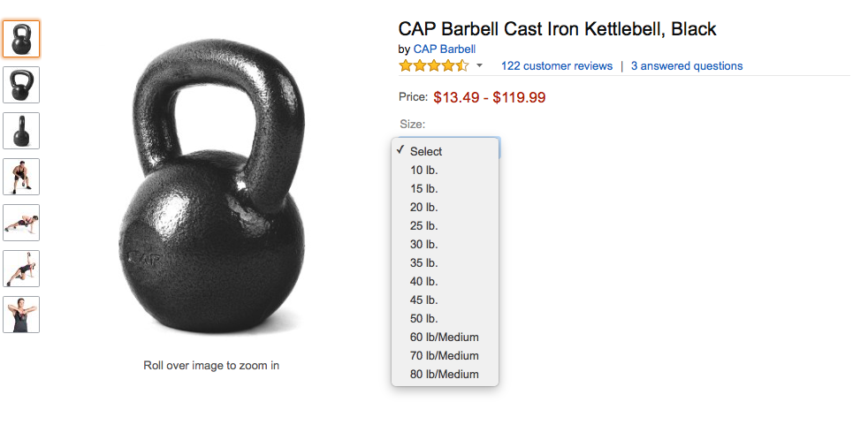Choose the checked Select placeholder option
The height and width of the screenshot is (425, 868).
coord(426,151)
